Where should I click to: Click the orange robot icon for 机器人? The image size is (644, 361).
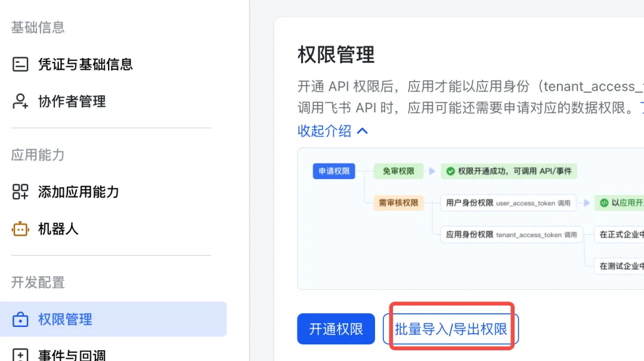pyautogui.click(x=20, y=229)
